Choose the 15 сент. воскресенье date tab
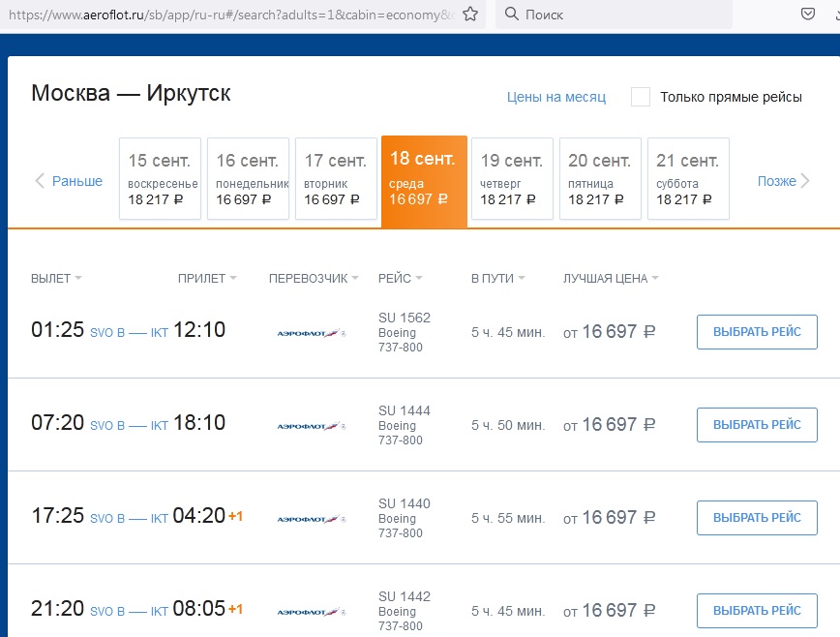This screenshot has height=637, width=840. 160,179
